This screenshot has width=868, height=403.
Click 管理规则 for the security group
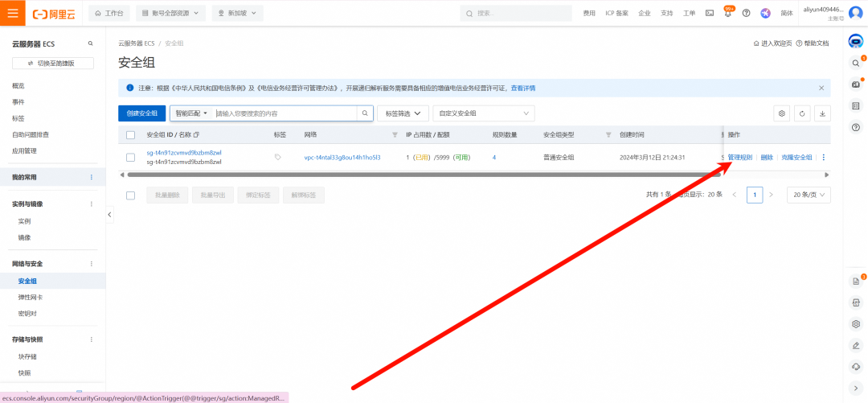tap(740, 158)
